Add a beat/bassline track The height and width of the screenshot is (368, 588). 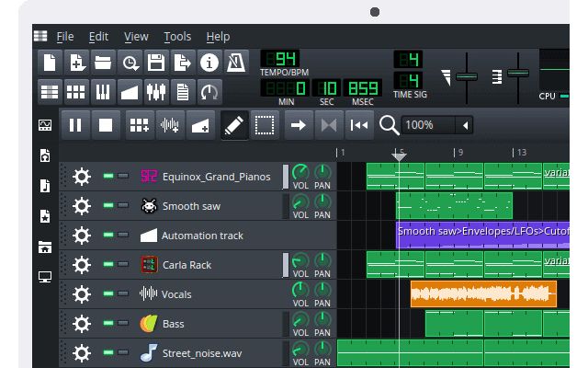click(140, 125)
